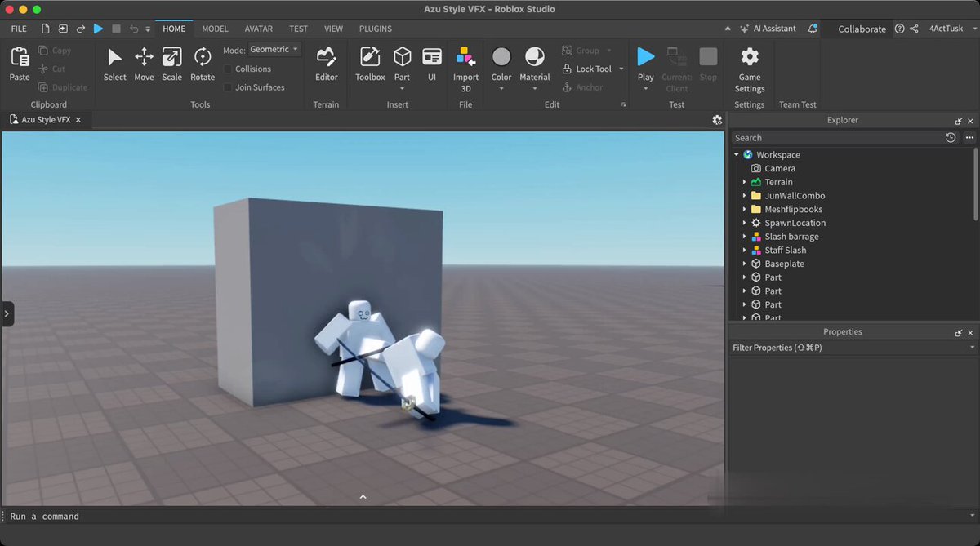Choose the Rotate tool
The width and height of the screenshot is (980, 546).
(203, 64)
